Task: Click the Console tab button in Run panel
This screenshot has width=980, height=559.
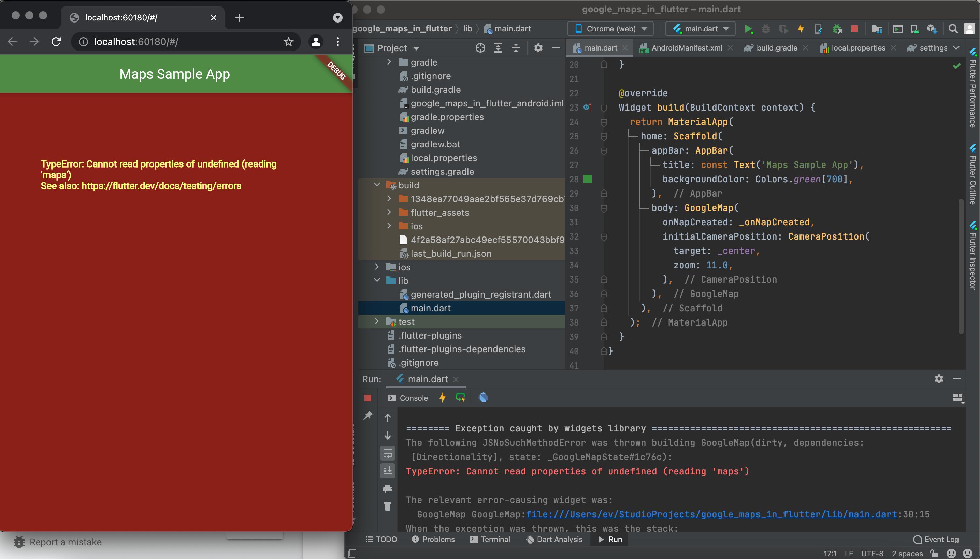Action: tap(408, 398)
